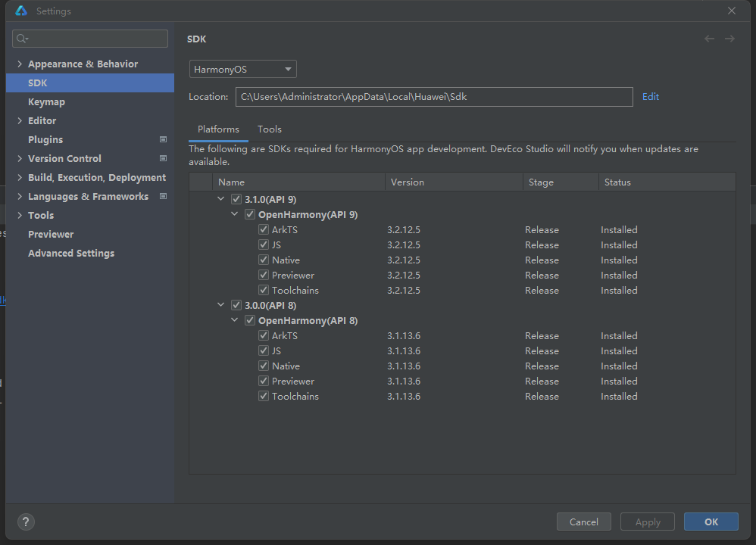This screenshot has height=545, width=756.
Task: Click the DevEco Studio logo icon in title bar
Action: 21,11
